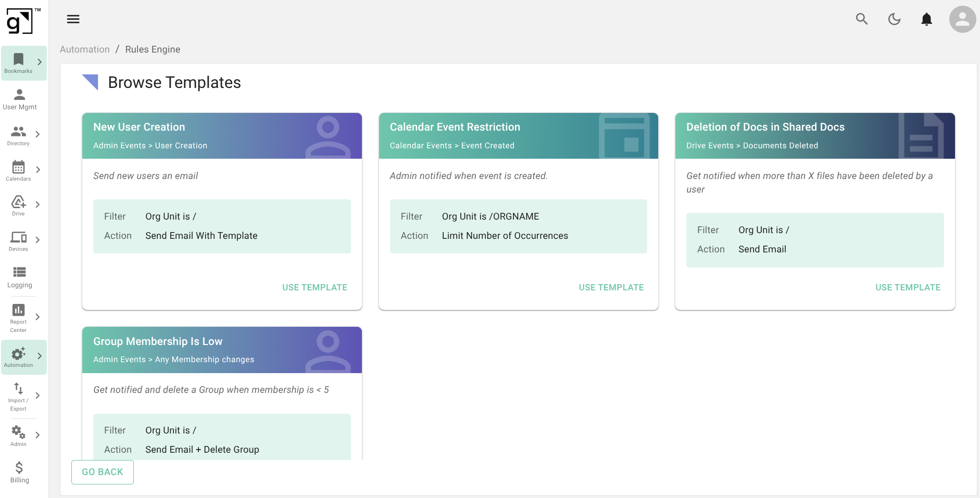
Task: Click the user icon on Group Membership card
Action: coord(328,351)
